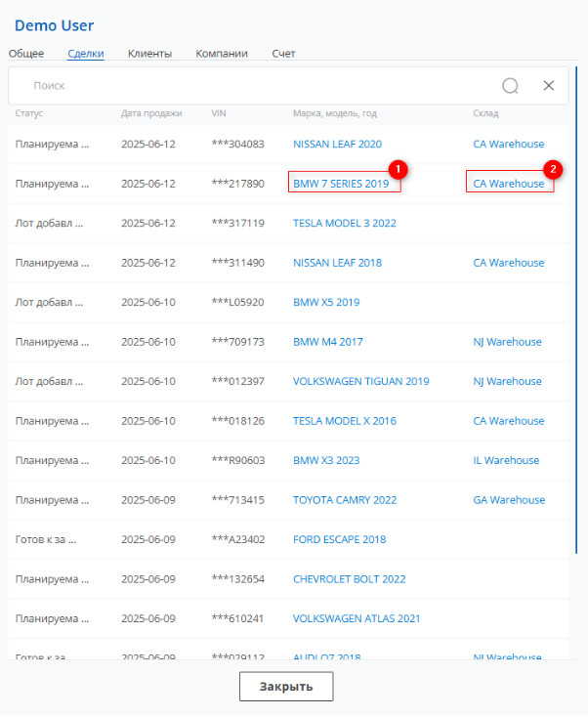
Task: Open NJ Warehouse in BMW M4 2017 row
Action: [508, 342]
